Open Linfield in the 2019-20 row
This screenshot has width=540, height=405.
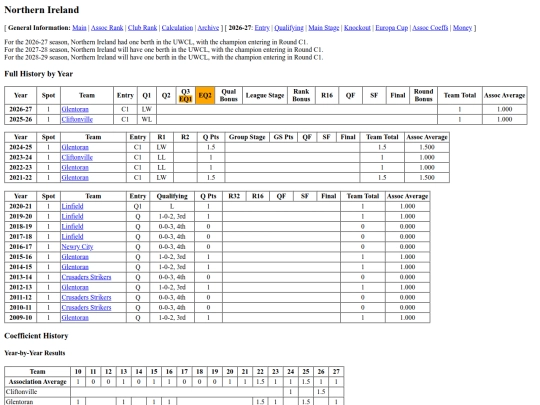(72, 217)
